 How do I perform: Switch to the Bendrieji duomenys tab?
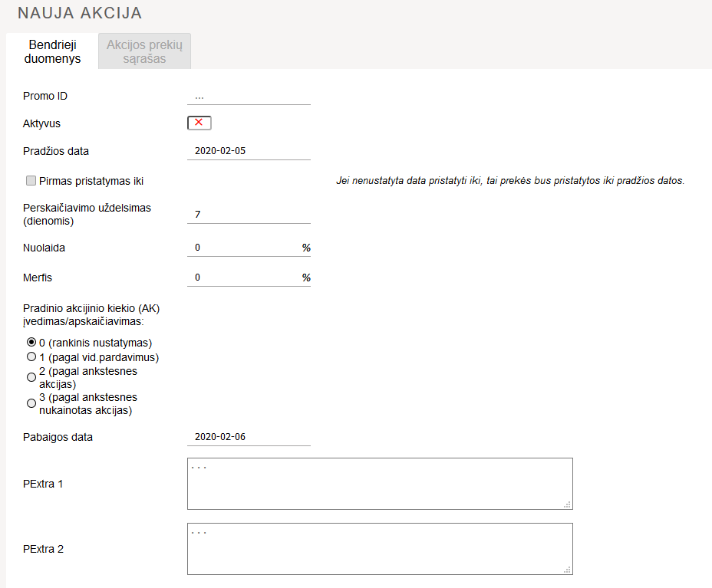[x=52, y=51]
